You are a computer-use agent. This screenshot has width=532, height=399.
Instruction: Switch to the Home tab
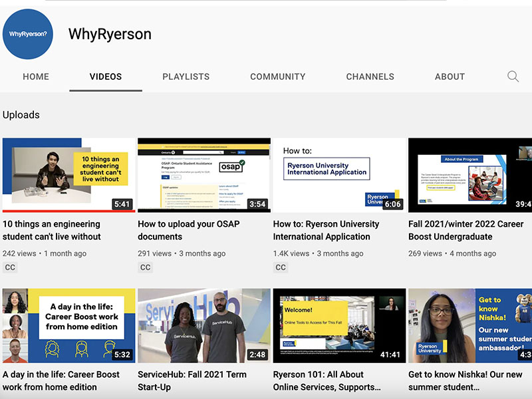point(36,76)
